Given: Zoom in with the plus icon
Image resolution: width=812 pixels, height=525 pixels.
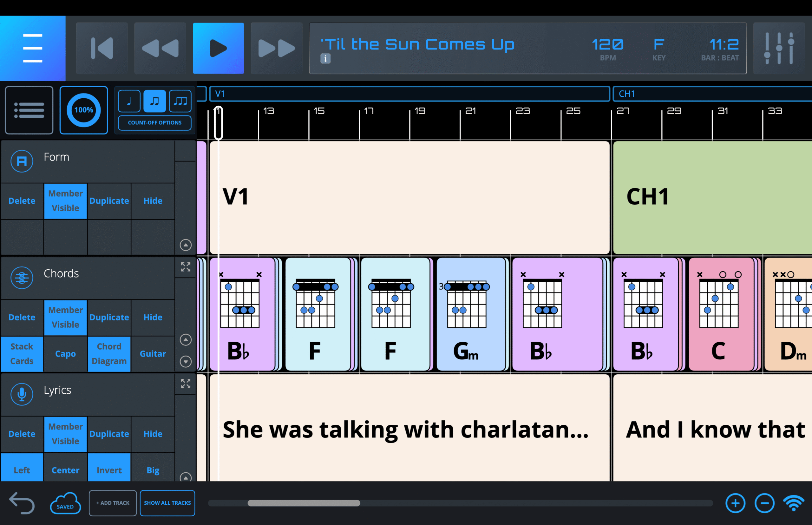Looking at the screenshot, I should click(735, 503).
